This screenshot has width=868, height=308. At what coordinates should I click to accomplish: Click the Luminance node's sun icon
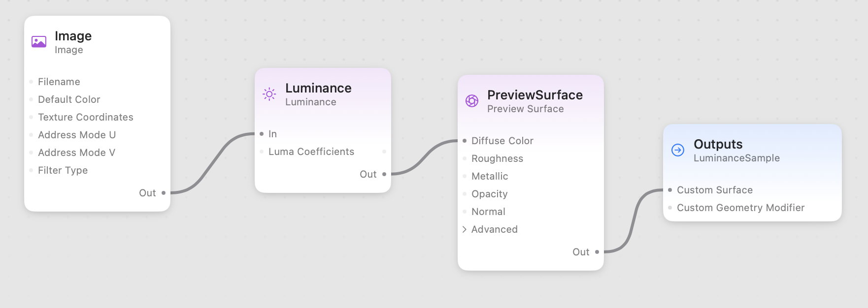pos(269,94)
